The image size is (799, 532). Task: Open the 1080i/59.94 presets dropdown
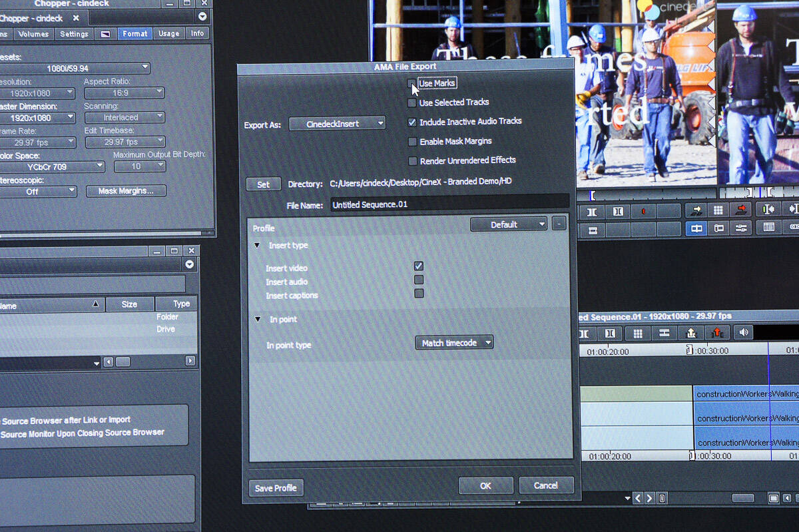point(75,68)
